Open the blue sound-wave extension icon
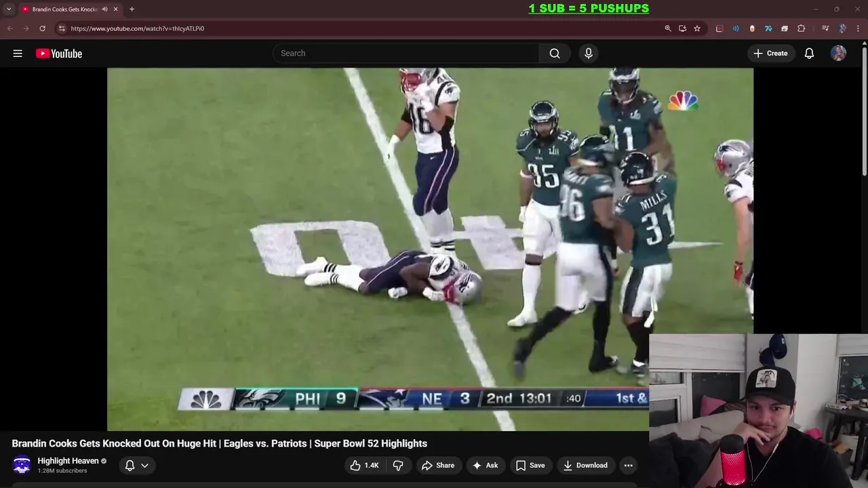 (x=736, y=28)
